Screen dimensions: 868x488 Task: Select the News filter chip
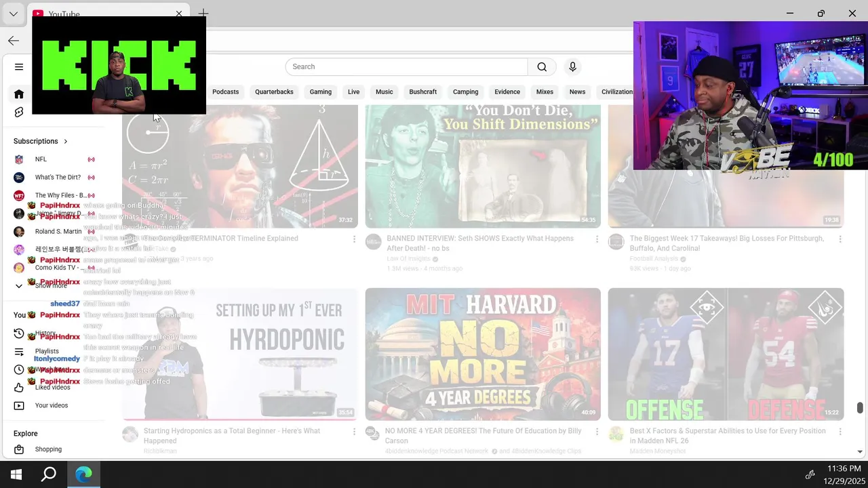(x=577, y=91)
